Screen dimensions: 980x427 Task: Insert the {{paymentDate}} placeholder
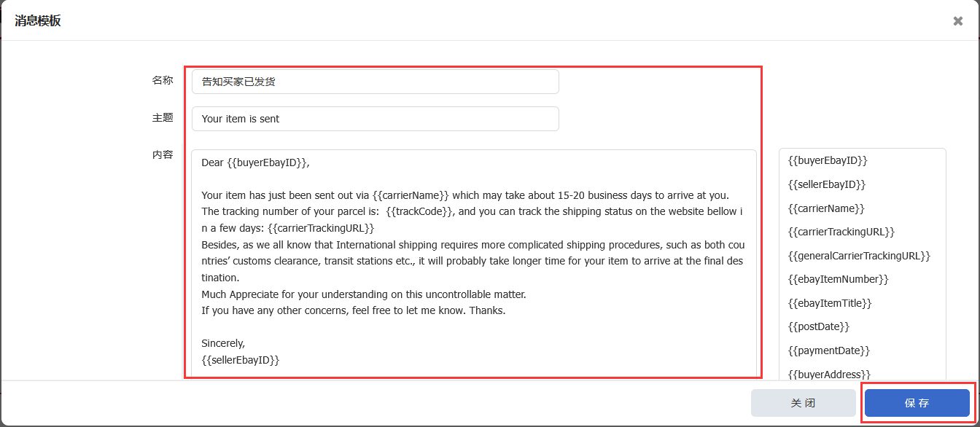point(829,350)
